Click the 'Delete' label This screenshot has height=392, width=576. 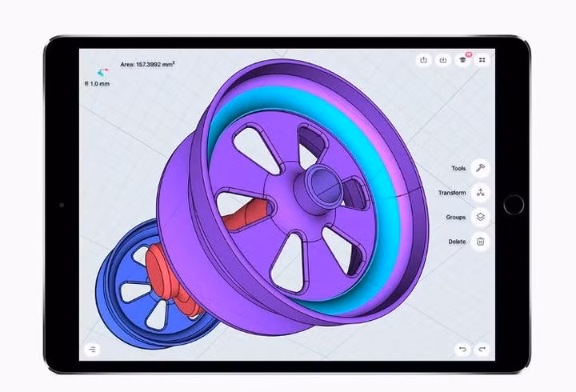tap(457, 242)
